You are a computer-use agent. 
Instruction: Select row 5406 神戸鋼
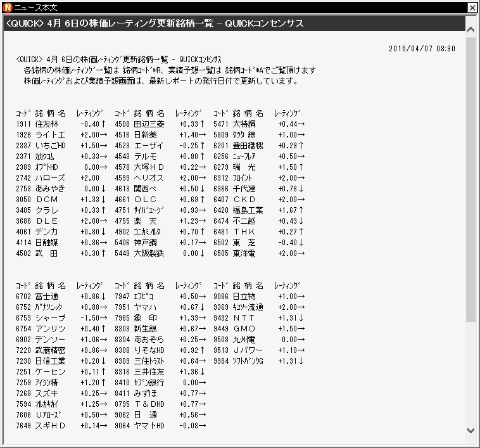tap(160, 243)
